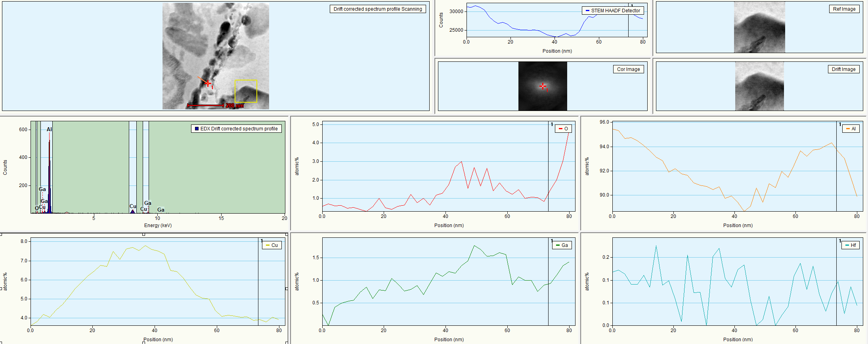Click the blue Cu peak near 8 keV
Viewport: 868px width, 344px height.
(132, 212)
